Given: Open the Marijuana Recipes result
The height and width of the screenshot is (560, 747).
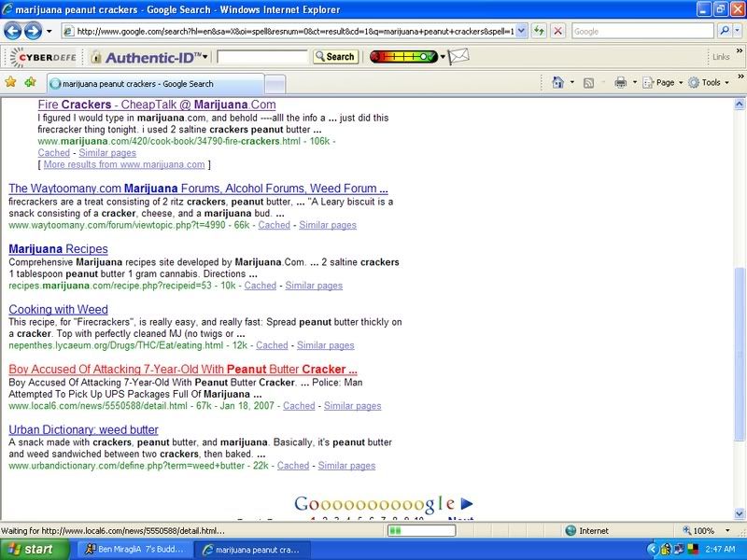Looking at the screenshot, I should tap(58, 248).
